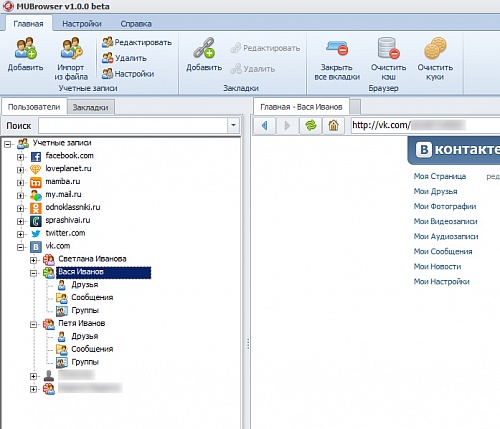Image resolution: width=500 pixels, height=429 pixels.
Task: Click the my.mail.ru icon in tree
Action: 36,195
